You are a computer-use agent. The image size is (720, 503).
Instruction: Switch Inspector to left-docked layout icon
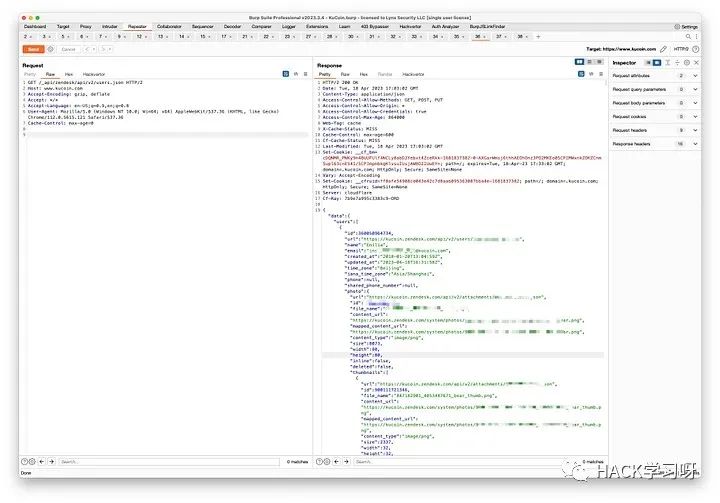[648, 62]
